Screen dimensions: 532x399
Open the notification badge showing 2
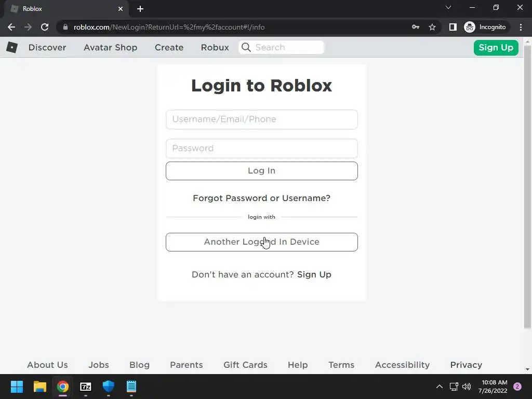[517, 387]
